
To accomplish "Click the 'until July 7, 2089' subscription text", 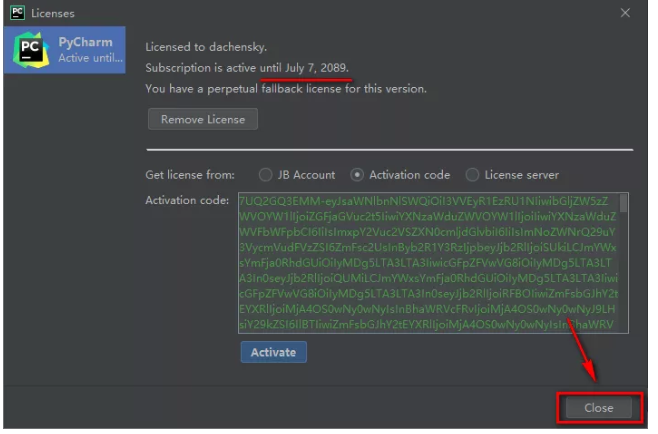I will (304, 68).
